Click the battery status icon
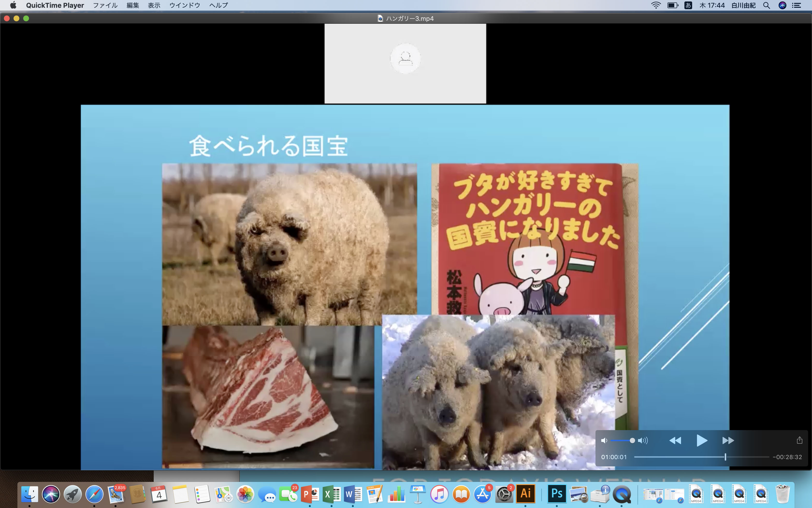The image size is (812, 508). (x=672, y=5)
